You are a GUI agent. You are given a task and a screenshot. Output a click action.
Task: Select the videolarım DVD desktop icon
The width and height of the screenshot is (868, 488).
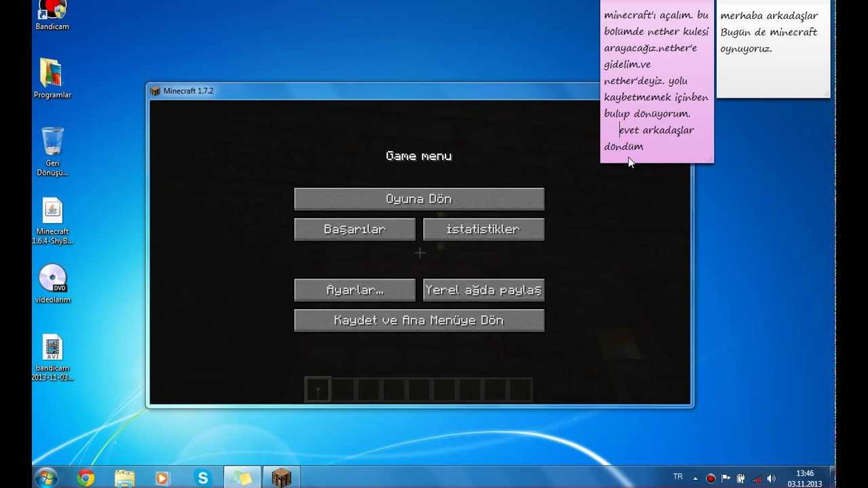click(x=52, y=284)
